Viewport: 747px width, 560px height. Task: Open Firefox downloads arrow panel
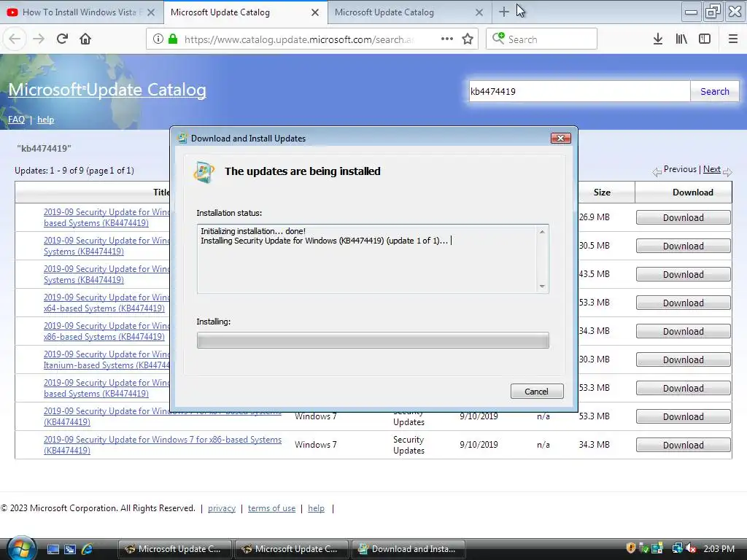pos(658,39)
